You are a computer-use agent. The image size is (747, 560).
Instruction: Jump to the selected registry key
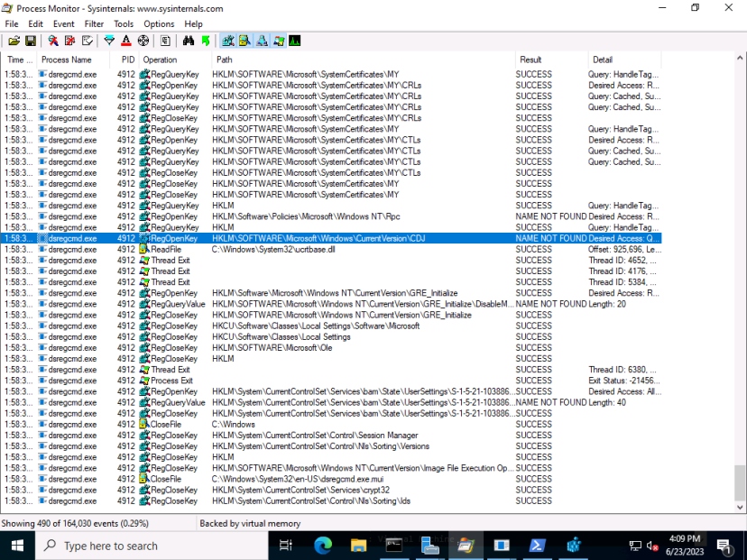tap(206, 41)
